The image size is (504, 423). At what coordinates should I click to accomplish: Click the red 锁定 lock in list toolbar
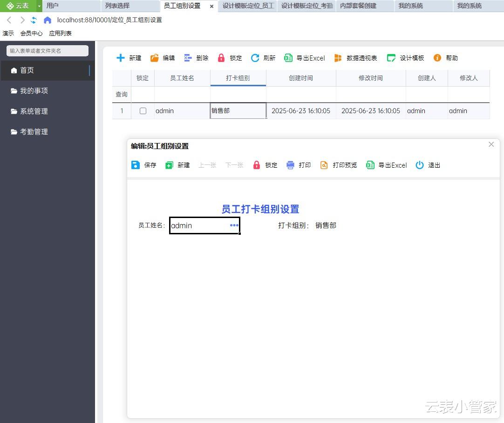(x=221, y=58)
